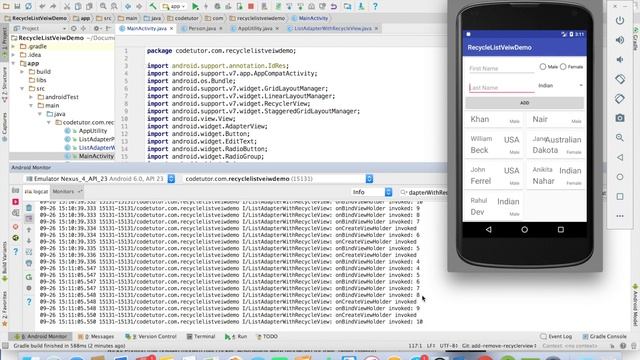The image size is (640, 360).
Task: Select the MainActivity.java editor tab
Action: click(146, 29)
